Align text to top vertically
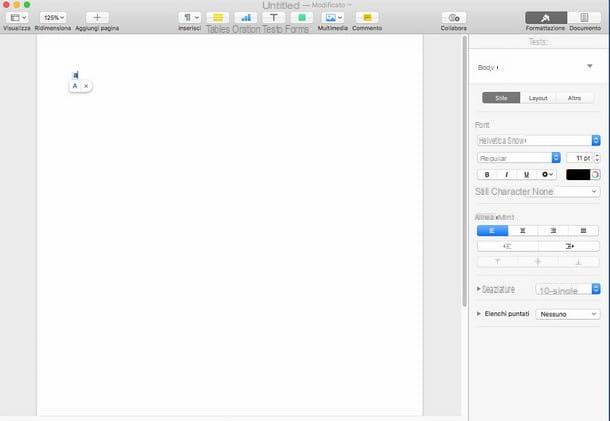 click(498, 262)
